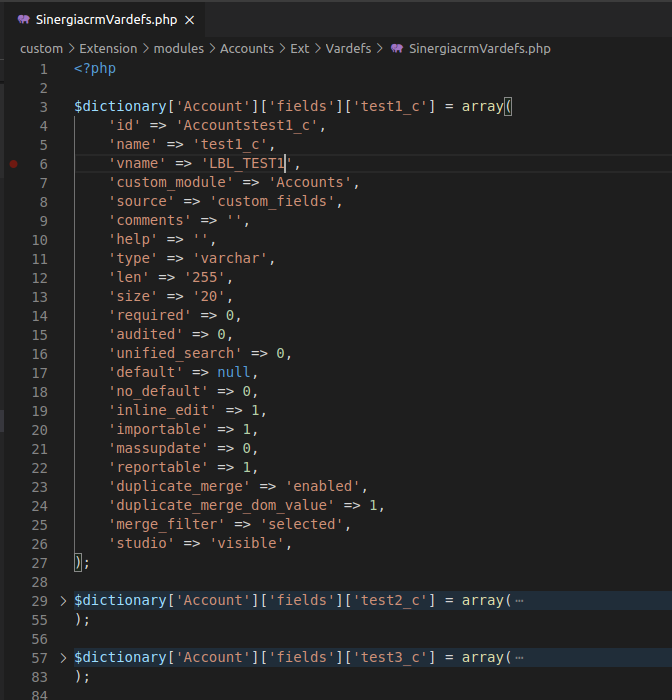672x700 pixels.
Task: Click 'Accountstest1_c' id value
Action: click(247, 125)
